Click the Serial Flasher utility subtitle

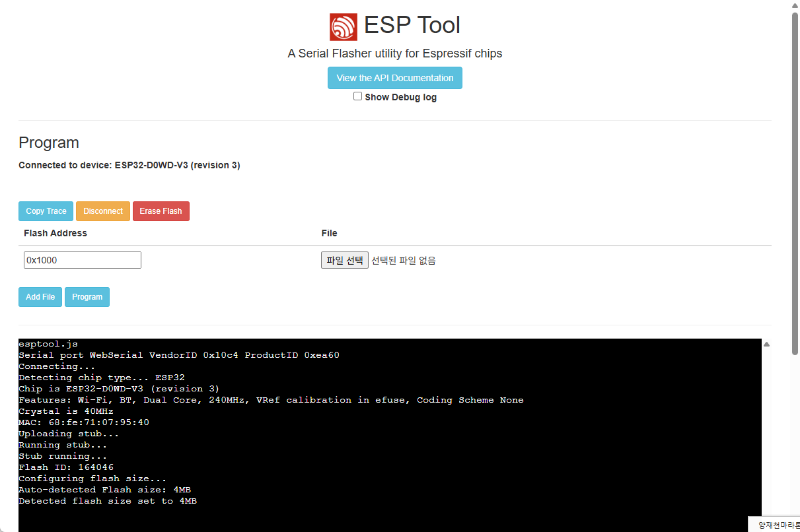pos(395,53)
